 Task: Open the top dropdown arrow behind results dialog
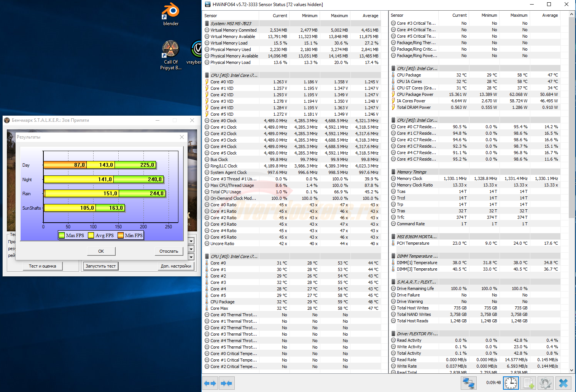click(191, 241)
